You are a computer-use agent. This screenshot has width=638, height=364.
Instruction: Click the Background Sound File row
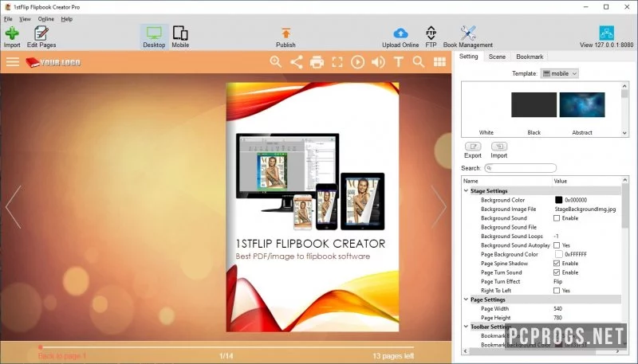click(x=542, y=227)
